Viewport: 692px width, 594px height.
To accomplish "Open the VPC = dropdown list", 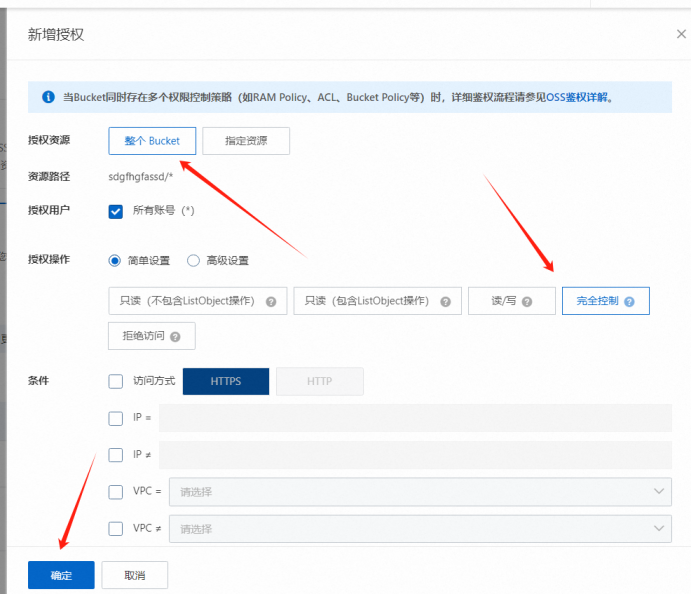I will coord(420,491).
